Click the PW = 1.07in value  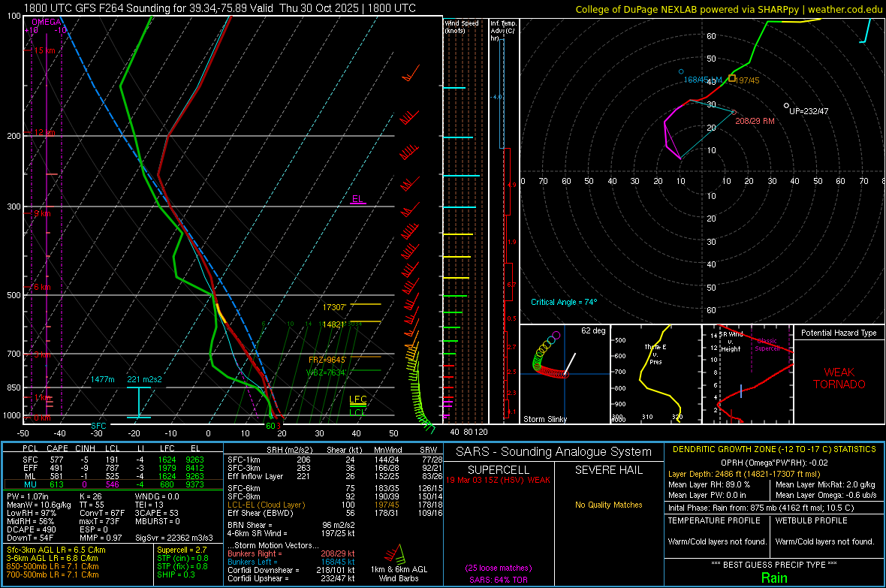(x=28, y=496)
